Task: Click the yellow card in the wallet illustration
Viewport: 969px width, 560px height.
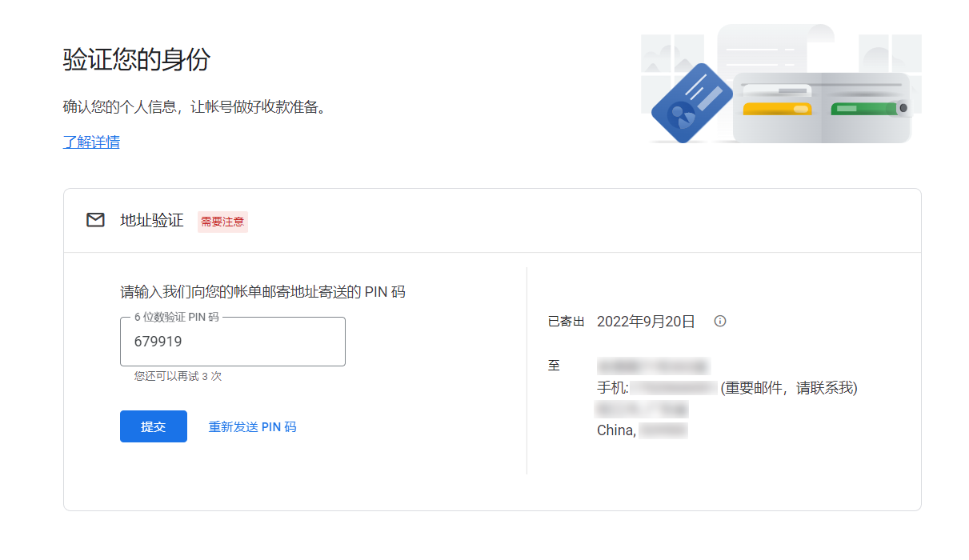Action: (x=776, y=109)
